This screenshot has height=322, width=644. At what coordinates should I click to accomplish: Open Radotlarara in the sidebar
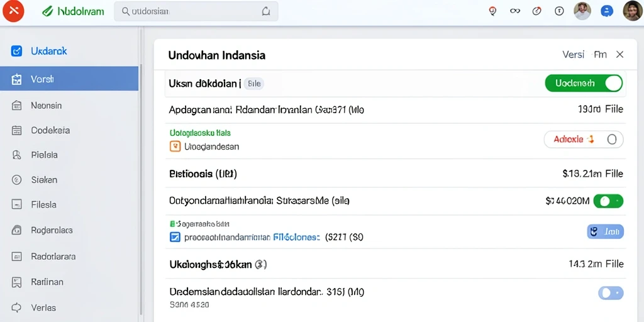tap(53, 257)
